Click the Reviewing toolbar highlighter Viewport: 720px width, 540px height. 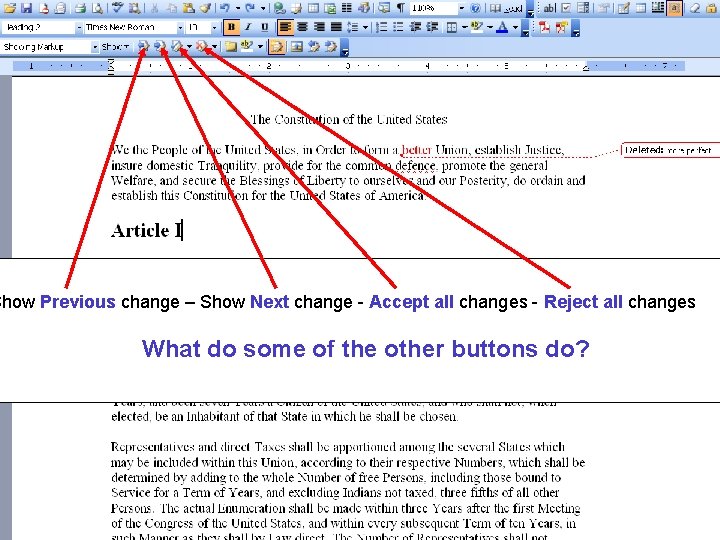[248, 46]
